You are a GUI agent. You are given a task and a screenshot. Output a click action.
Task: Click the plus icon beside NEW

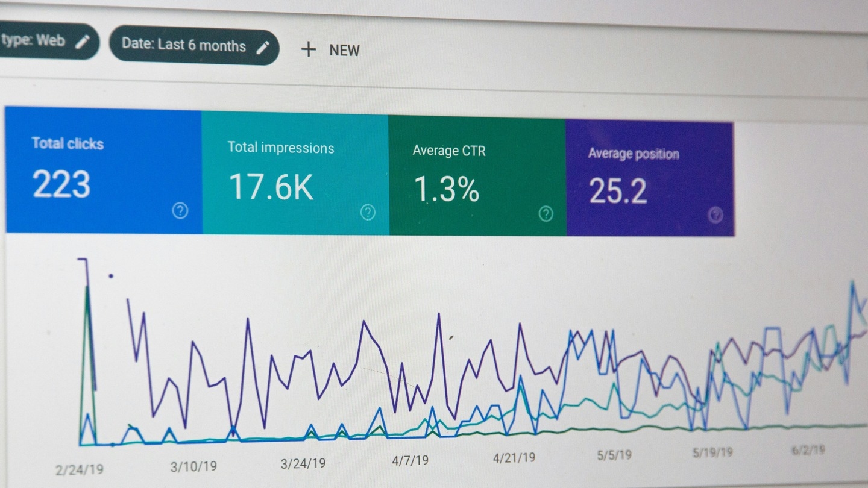308,49
